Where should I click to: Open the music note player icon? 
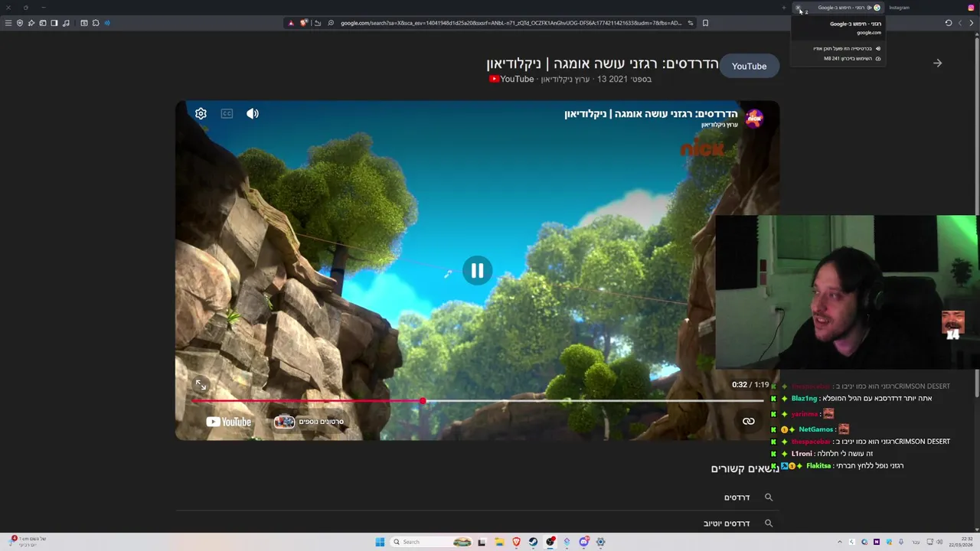tap(66, 23)
